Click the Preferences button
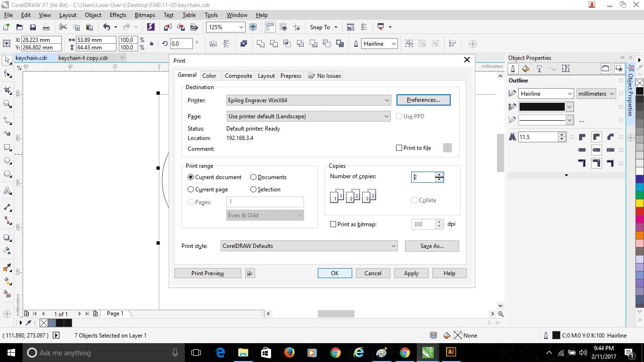 pos(423,100)
